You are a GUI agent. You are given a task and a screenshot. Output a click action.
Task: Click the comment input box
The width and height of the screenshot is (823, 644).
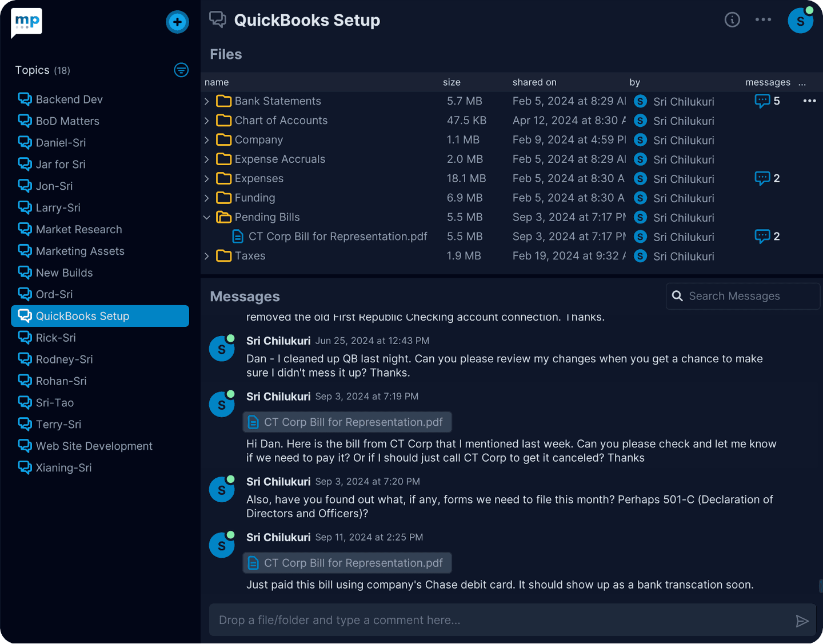click(513, 620)
